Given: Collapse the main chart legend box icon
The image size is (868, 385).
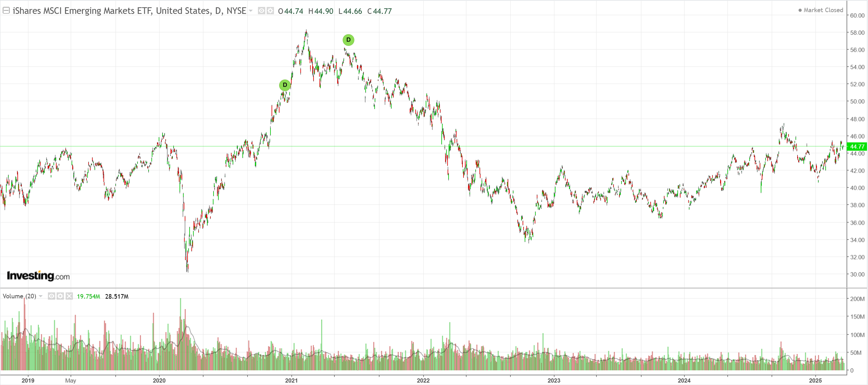Looking at the screenshot, I should tap(6, 10).
